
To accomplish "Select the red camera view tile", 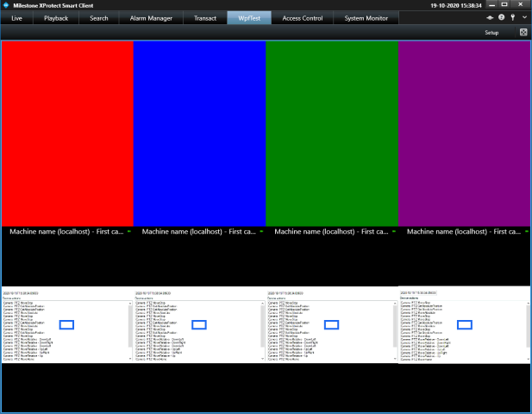I will coord(67,134).
